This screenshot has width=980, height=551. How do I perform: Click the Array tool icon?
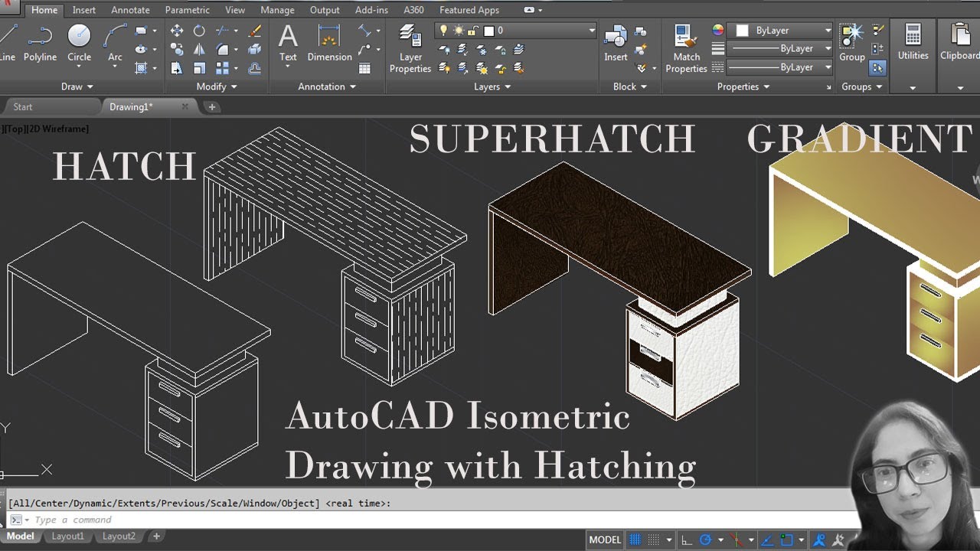coord(222,68)
